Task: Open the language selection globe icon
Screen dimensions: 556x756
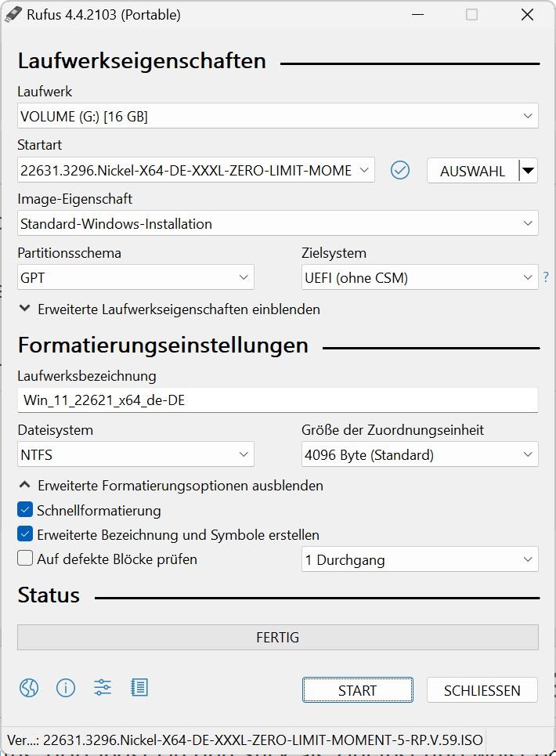Action: [x=29, y=688]
